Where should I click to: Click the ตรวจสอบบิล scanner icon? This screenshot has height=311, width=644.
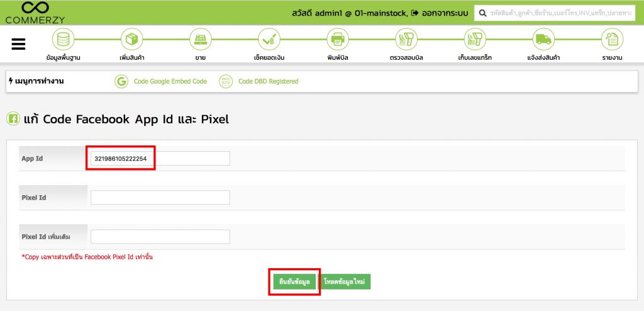[406, 40]
